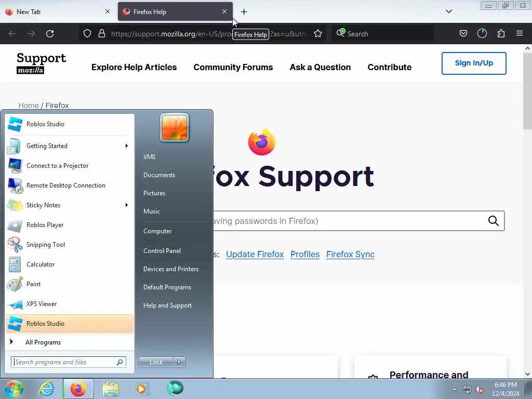Follow the Profiles link
Screen dimensions: 532x399
tap(304, 254)
